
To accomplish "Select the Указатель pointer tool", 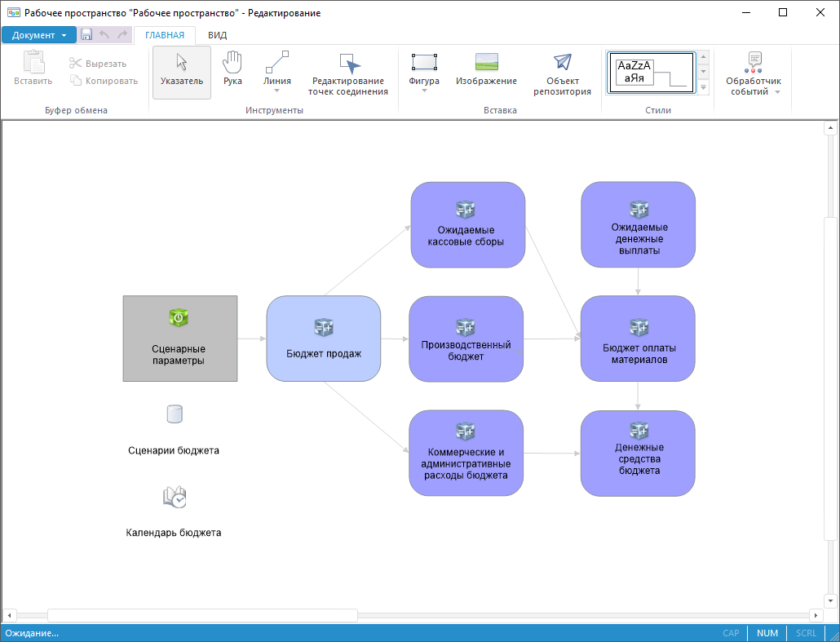I will [x=181, y=71].
